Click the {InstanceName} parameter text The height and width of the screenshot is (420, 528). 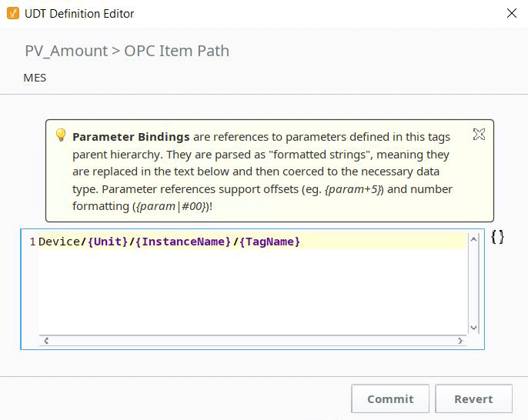[183, 242]
